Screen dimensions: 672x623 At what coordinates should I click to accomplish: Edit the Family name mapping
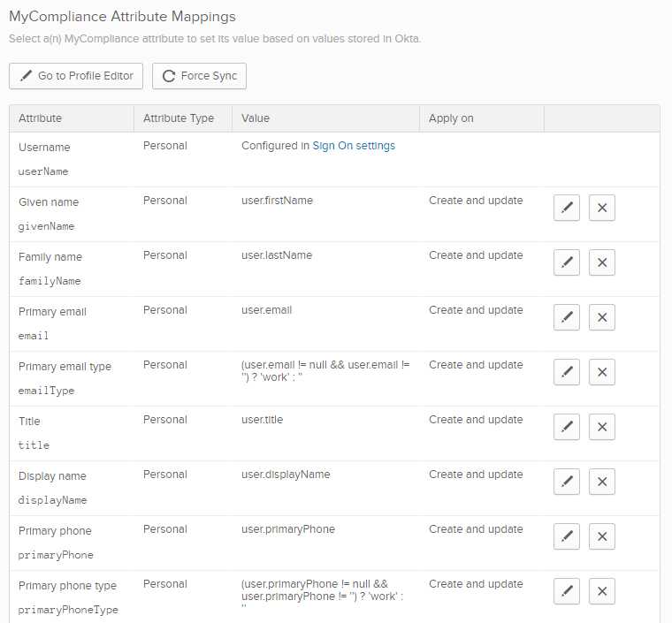coord(566,262)
